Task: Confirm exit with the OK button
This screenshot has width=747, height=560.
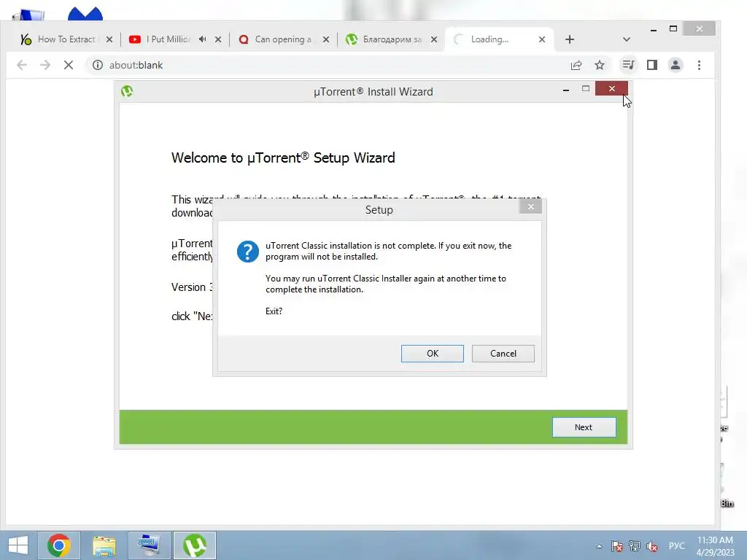Action: tap(432, 354)
